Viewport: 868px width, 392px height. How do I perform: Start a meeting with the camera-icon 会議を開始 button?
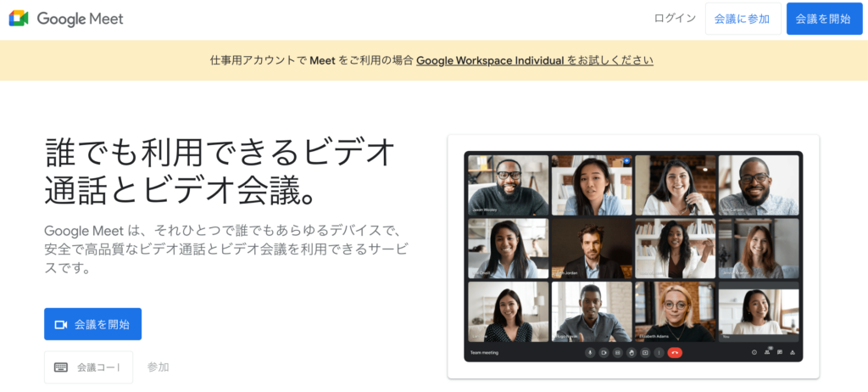point(93,324)
